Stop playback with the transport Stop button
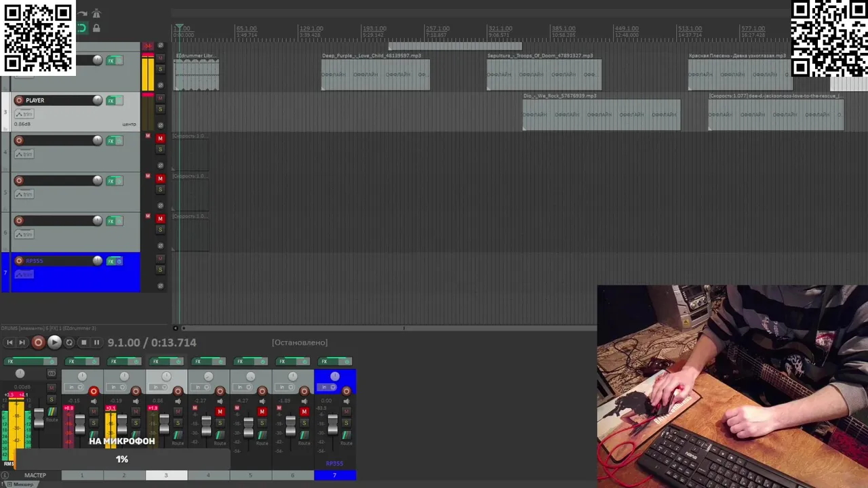The width and height of the screenshot is (868, 488). pyautogui.click(x=83, y=342)
